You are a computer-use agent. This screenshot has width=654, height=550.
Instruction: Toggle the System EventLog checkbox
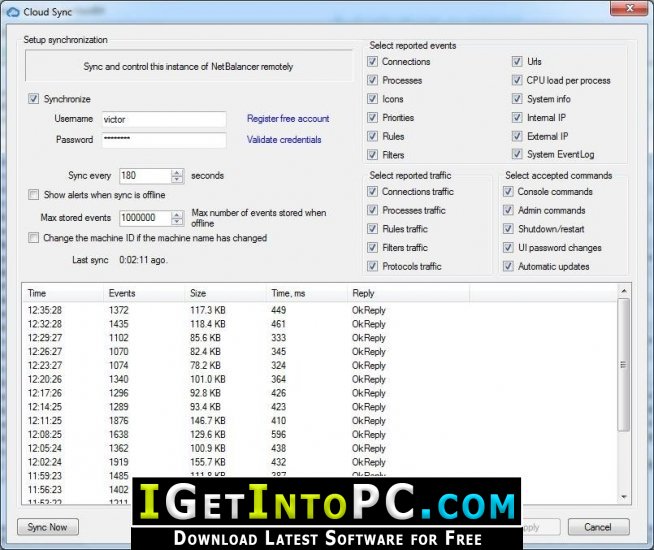click(x=517, y=154)
